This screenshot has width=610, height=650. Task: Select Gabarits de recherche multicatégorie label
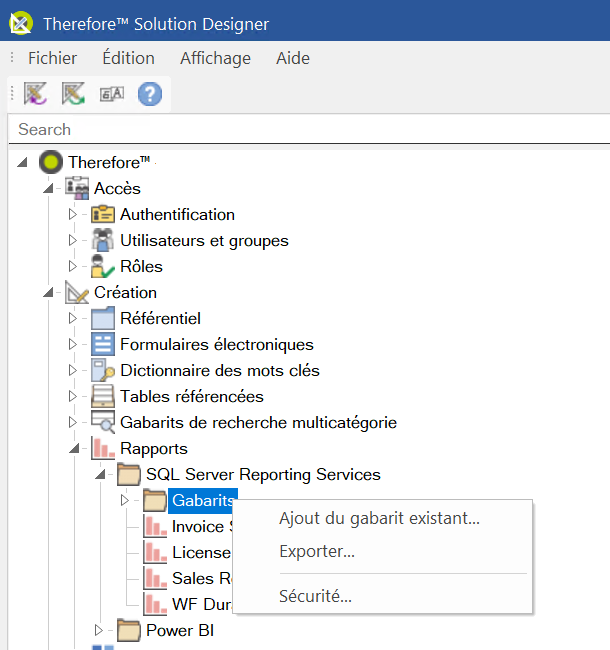point(259,423)
